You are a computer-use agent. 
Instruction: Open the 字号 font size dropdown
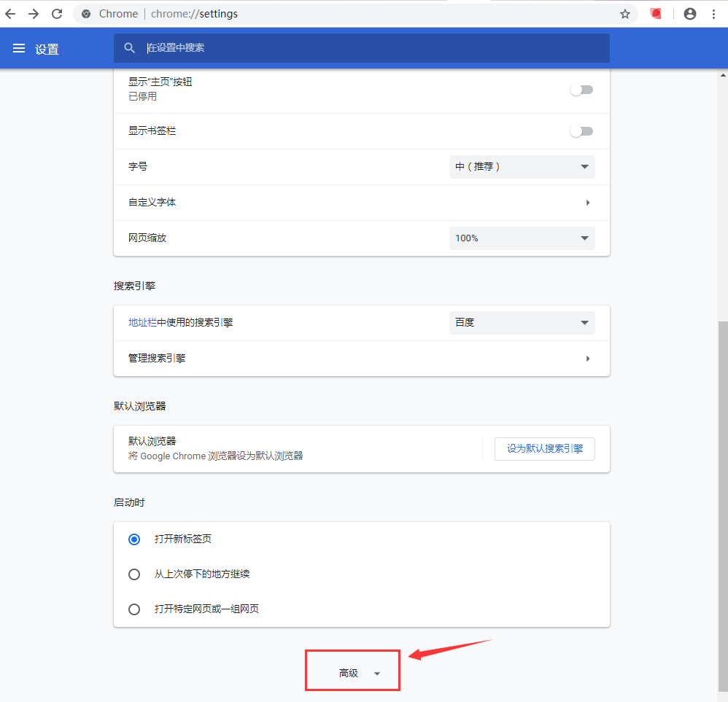[522, 167]
